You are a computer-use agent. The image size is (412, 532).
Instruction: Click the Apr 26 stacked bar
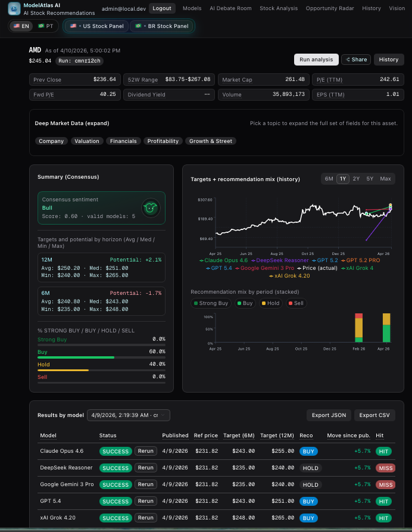coord(386,328)
